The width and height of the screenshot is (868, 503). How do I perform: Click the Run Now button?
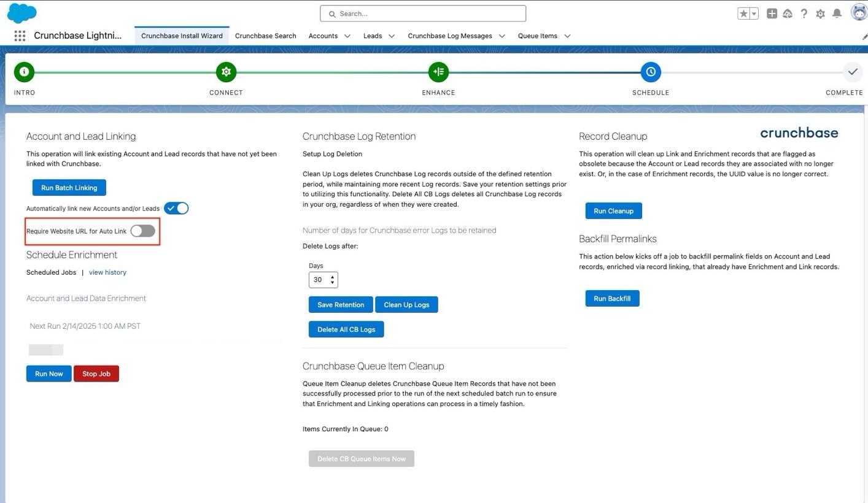coord(48,374)
